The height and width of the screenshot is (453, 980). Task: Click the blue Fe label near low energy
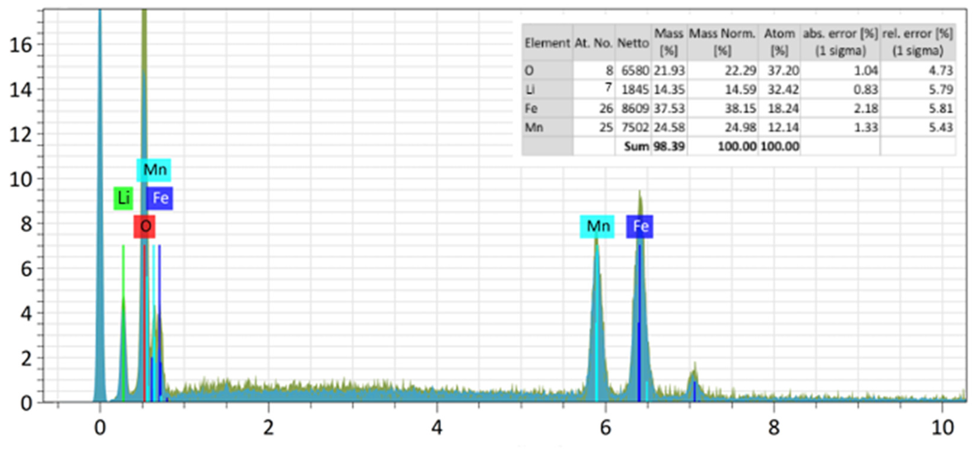coord(160,198)
